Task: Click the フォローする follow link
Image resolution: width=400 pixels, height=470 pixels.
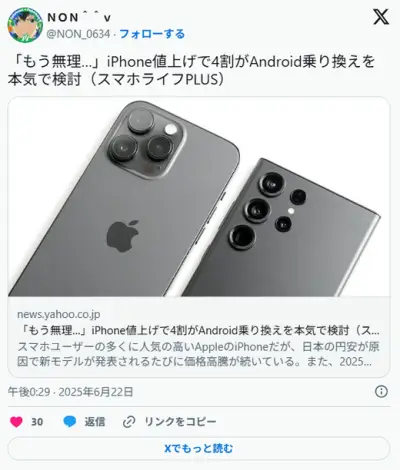Action: tap(152, 34)
